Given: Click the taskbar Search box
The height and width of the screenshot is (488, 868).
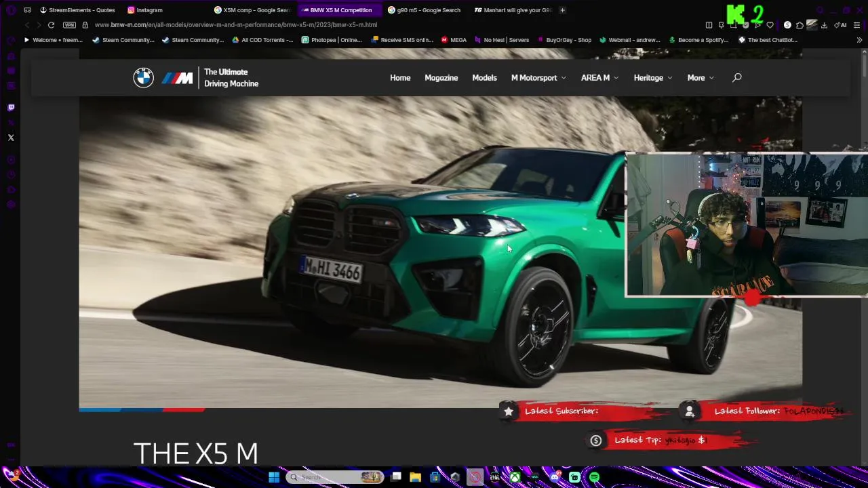Looking at the screenshot, I should click(x=334, y=477).
